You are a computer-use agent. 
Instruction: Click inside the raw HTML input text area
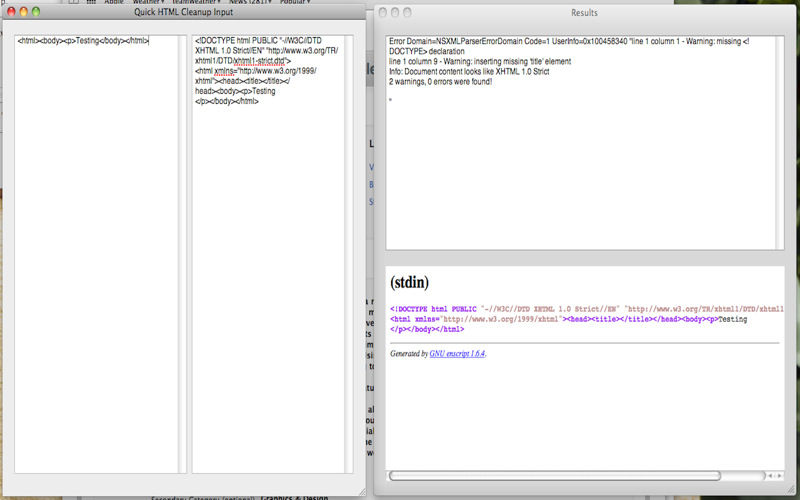click(x=96, y=254)
